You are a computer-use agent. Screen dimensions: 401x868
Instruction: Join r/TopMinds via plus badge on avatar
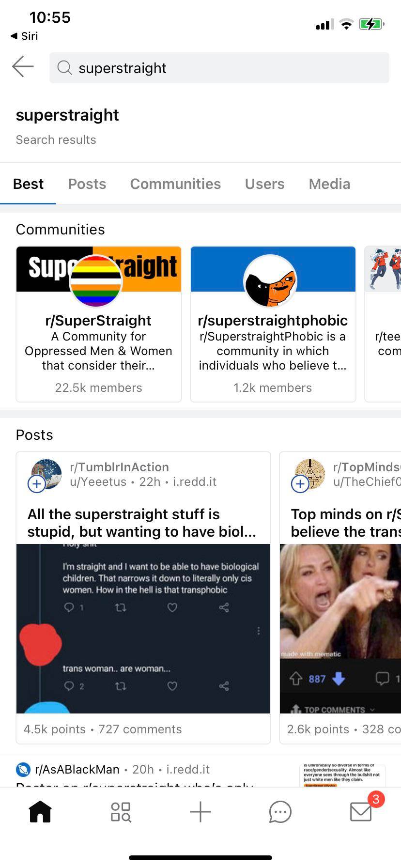(x=300, y=484)
